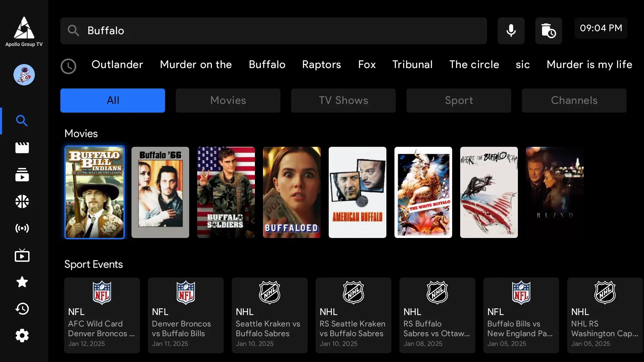644x362 pixels.
Task: Click the astronaut profile avatar
Action: tap(24, 75)
